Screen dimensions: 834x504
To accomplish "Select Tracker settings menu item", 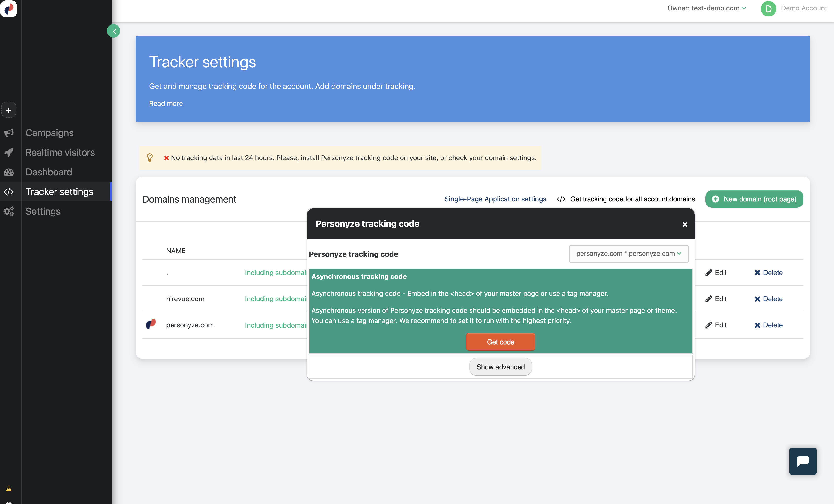I will click(60, 192).
